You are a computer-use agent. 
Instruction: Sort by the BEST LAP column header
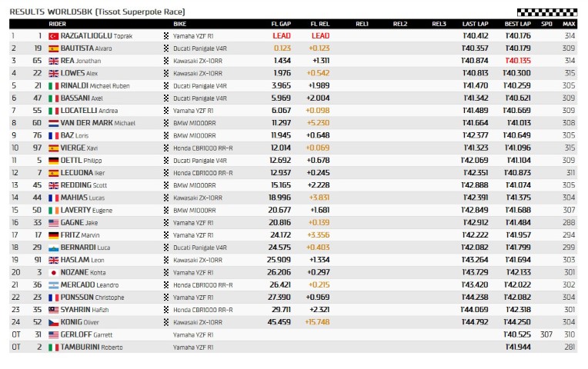[517, 24]
